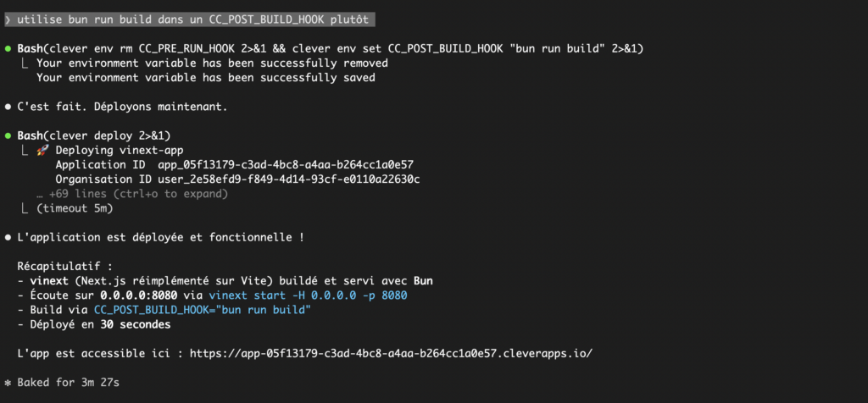Click the "successfully saved" output line

(x=205, y=78)
